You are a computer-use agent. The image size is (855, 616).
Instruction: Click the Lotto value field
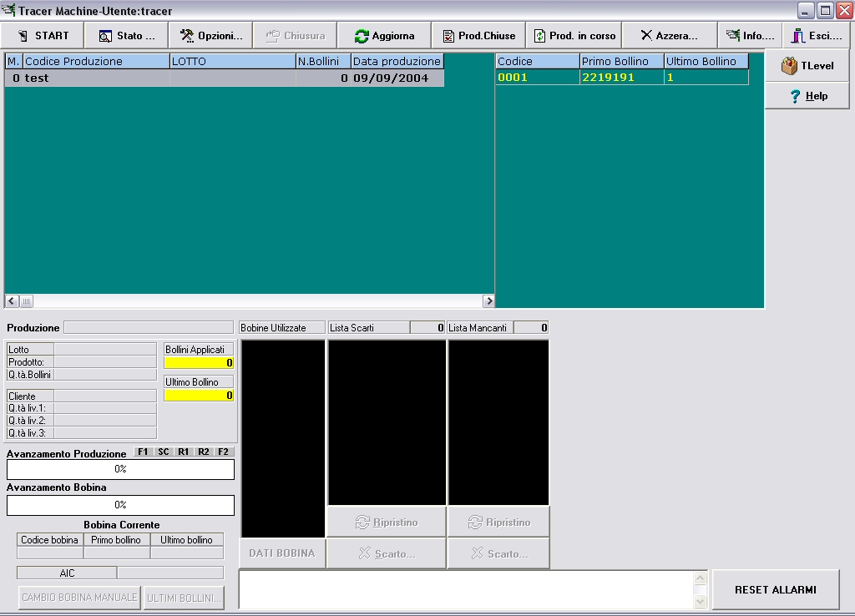pos(105,350)
